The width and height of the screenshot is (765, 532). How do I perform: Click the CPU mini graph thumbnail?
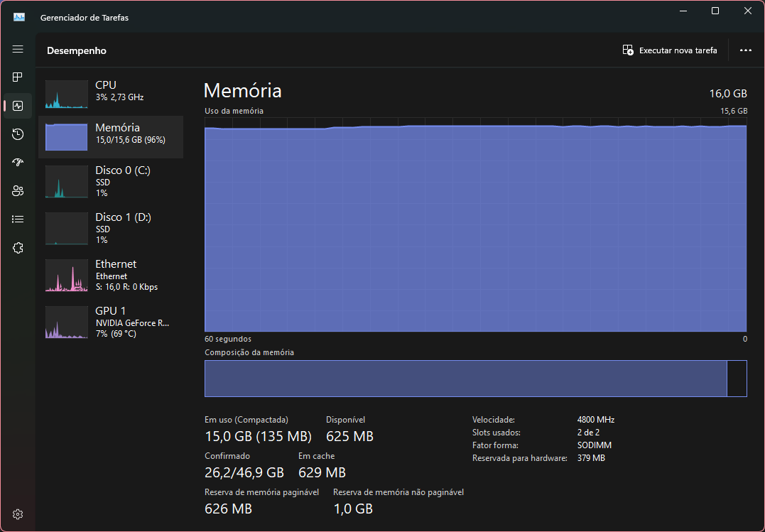(66, 94)
